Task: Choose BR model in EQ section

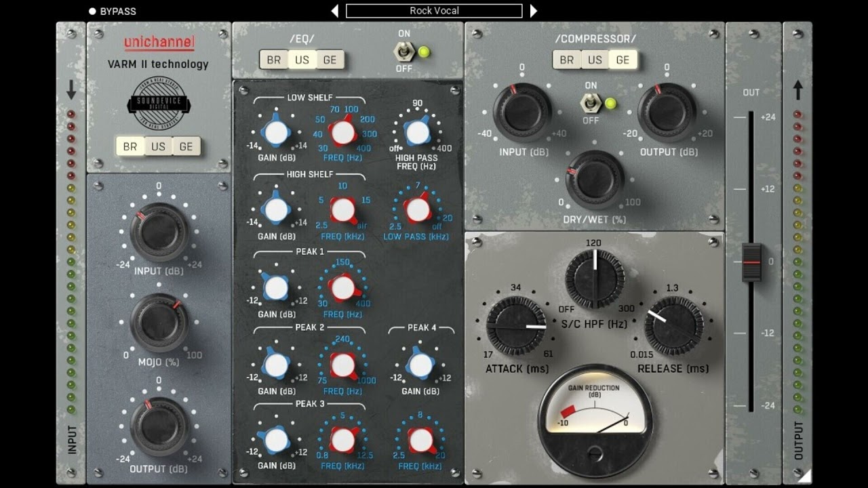Action: tap(274, 60)
